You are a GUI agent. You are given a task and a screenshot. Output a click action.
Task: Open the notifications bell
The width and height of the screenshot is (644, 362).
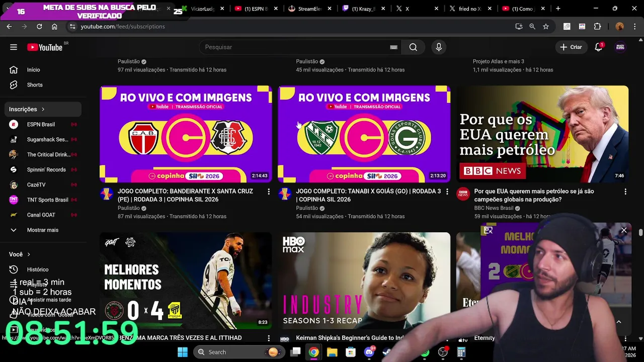tap(599, 47)
